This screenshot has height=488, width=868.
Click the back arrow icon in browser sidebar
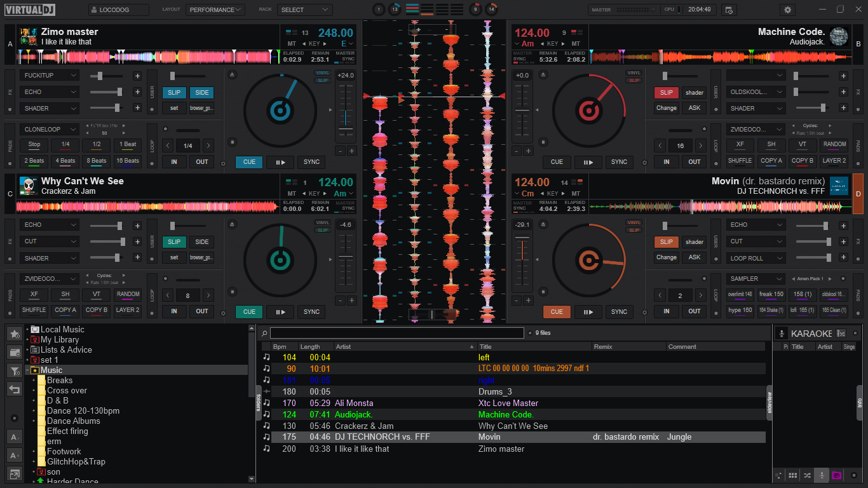coord(15,389)
